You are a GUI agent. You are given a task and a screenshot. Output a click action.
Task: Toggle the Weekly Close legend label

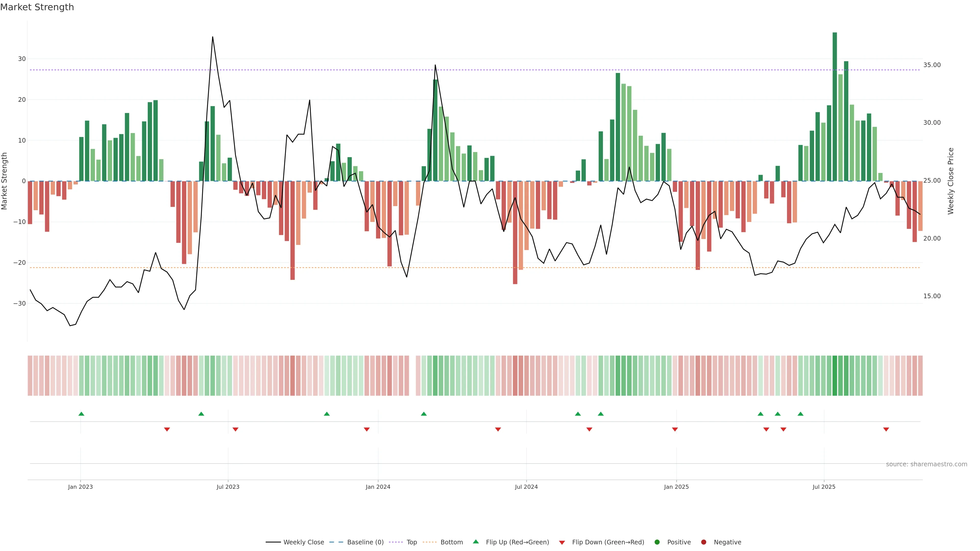[x=304, y=542]
